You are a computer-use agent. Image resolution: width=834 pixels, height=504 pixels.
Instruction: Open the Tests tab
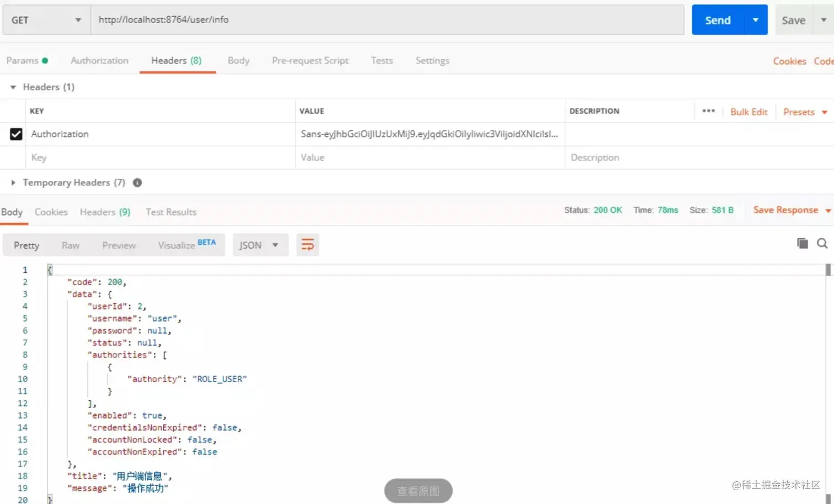pyautogui.click(x=382, y=61)
